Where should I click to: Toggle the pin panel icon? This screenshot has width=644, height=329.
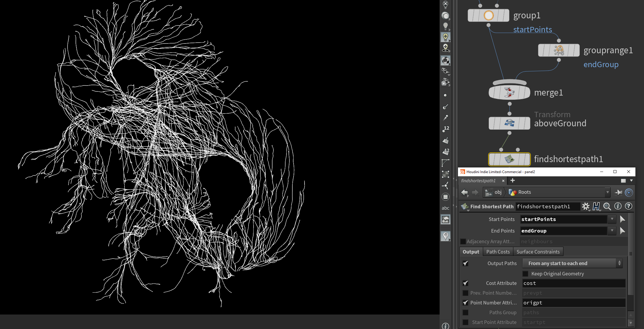click(619, 192)
